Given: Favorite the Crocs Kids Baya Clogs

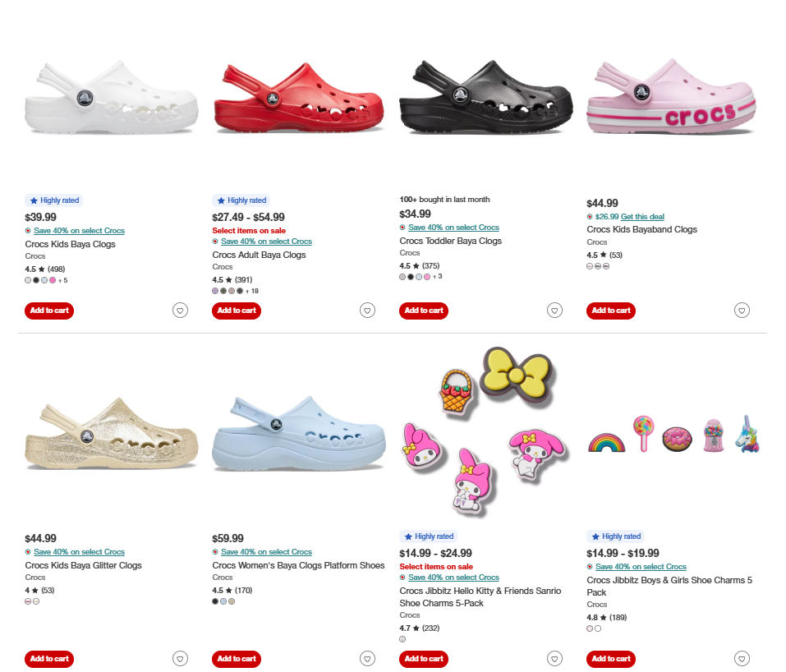Looking at the screenshot, I should pyautogui.click(x=180, y=311).
